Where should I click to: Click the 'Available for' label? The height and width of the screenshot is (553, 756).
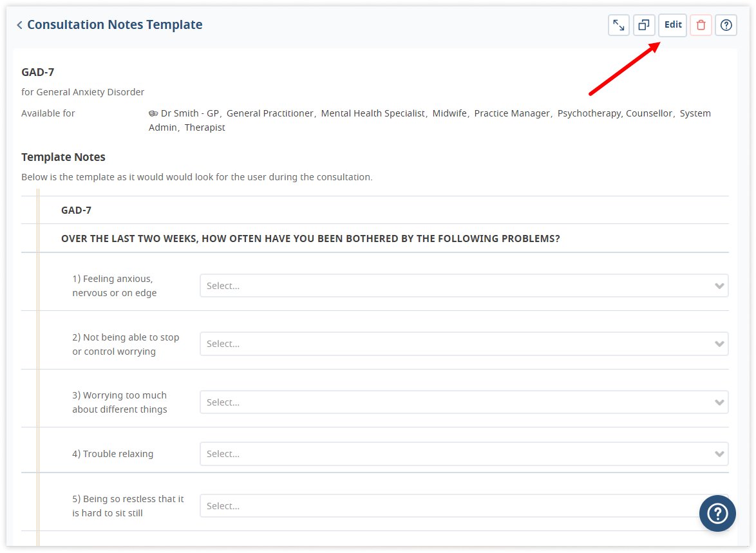pyautogui.click(x=48, y=113)
